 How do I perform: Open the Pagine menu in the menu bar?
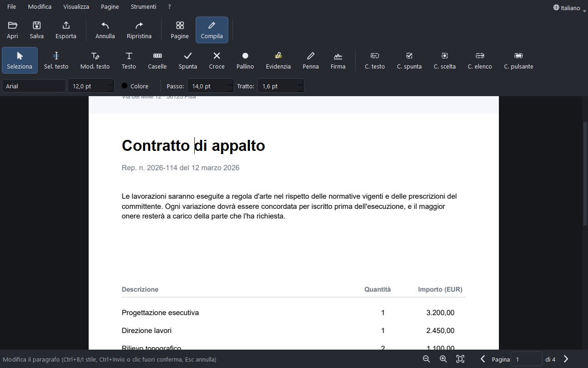tap(110, 7)
